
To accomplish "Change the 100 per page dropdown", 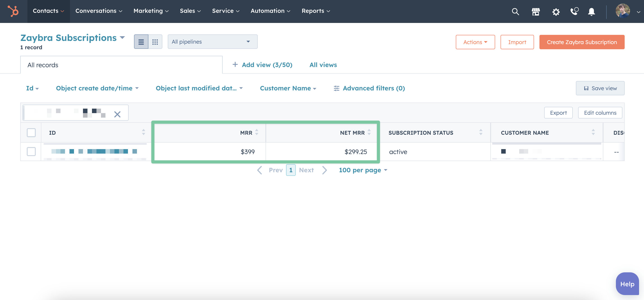I will tap(363, 170).
